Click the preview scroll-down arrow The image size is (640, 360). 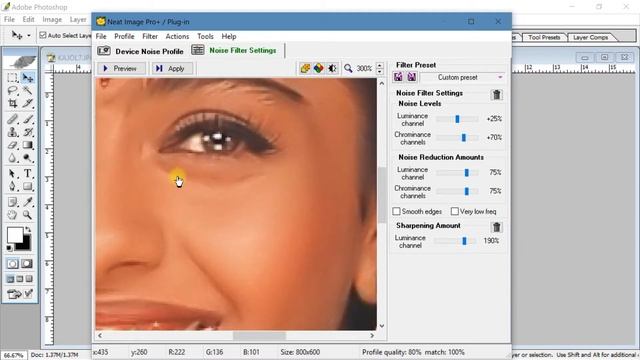point(382,326)
